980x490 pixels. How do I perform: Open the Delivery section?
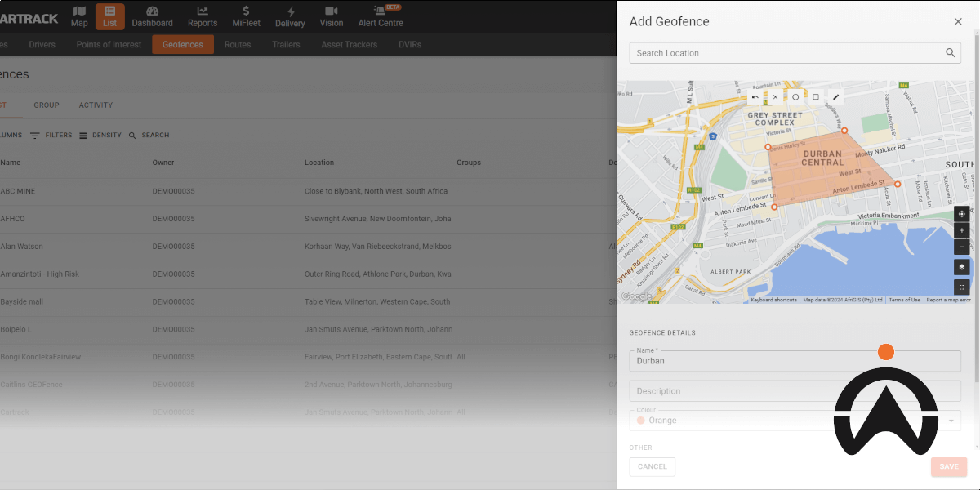click(290, 16)
